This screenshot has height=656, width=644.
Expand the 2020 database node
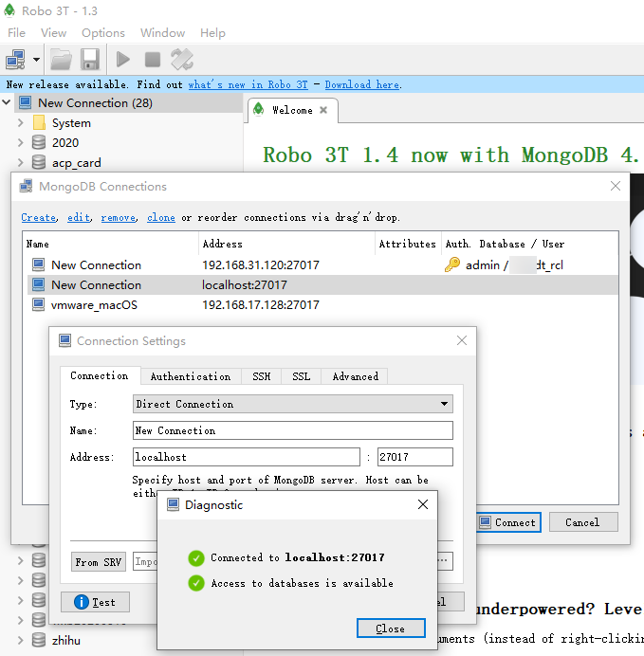[x=21, y=142]
